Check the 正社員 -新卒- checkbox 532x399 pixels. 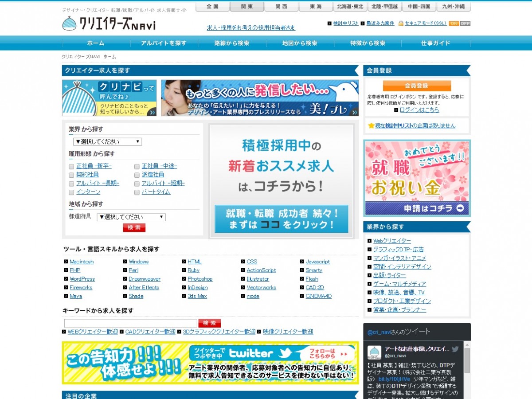point(71,166)
